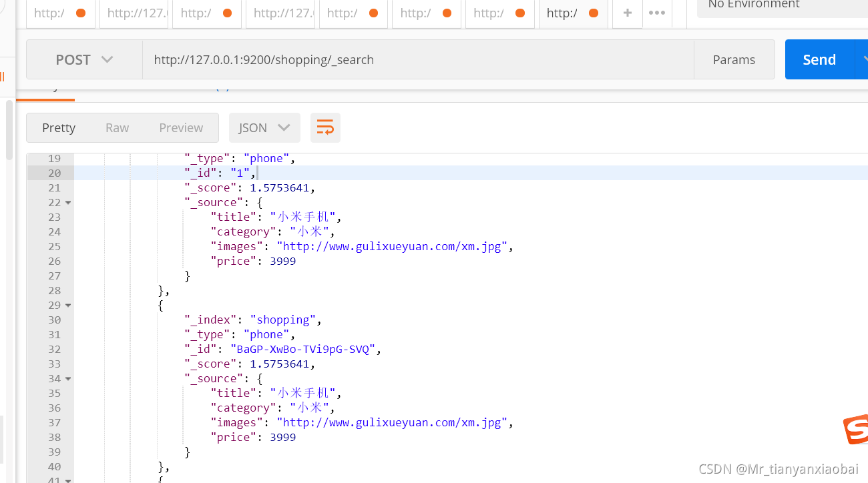Click the "_score" value on line 21
Image resolution: width=868 pixels, height=483 pixels.
pos(279,187)
